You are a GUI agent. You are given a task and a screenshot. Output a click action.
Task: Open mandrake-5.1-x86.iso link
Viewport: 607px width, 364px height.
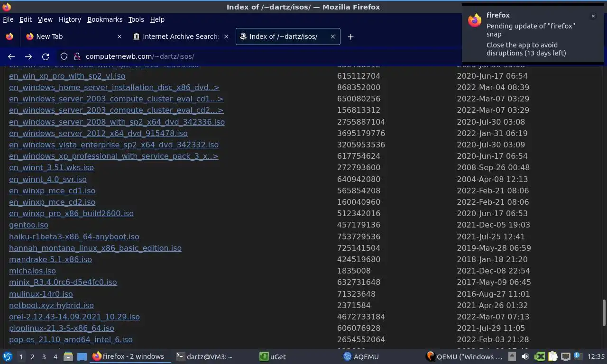pos(50,259)
